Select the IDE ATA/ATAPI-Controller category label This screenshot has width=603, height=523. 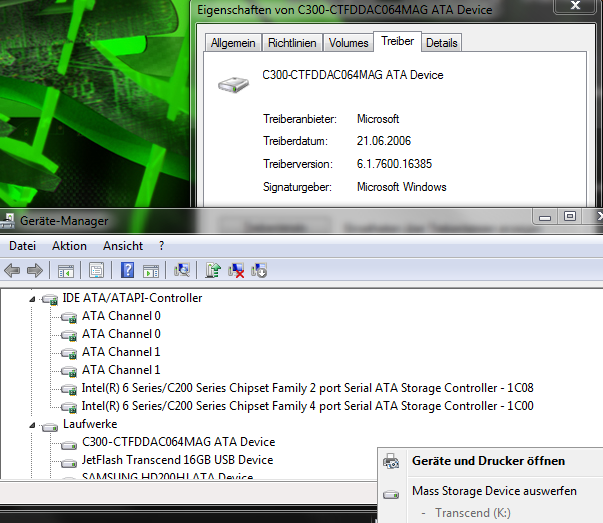(x=132, y=298)
